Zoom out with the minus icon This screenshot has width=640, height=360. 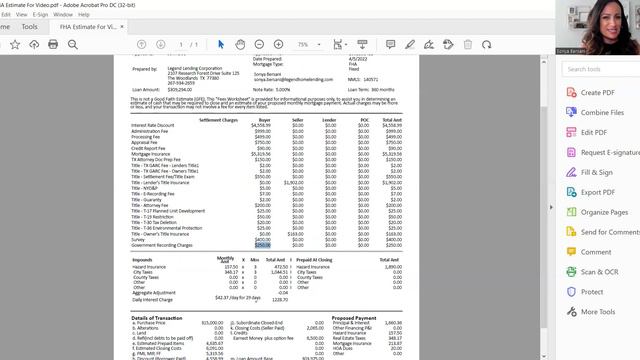point(259,44)
